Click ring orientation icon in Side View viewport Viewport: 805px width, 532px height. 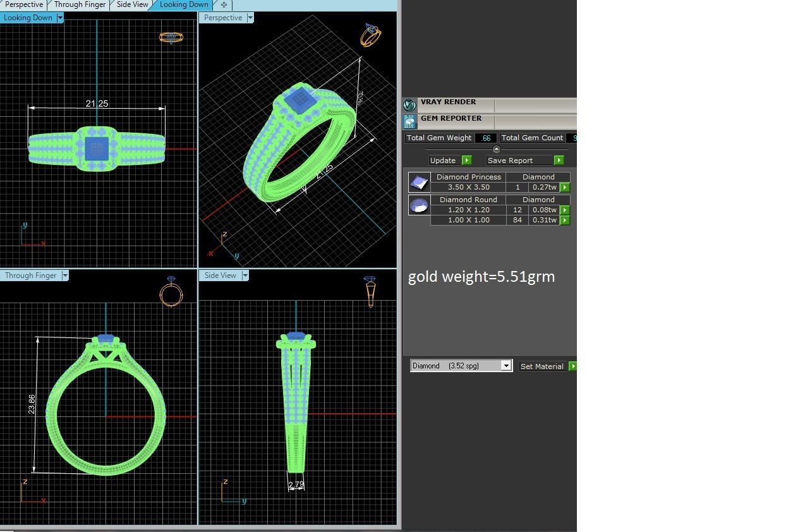click(x=370, y=291)
